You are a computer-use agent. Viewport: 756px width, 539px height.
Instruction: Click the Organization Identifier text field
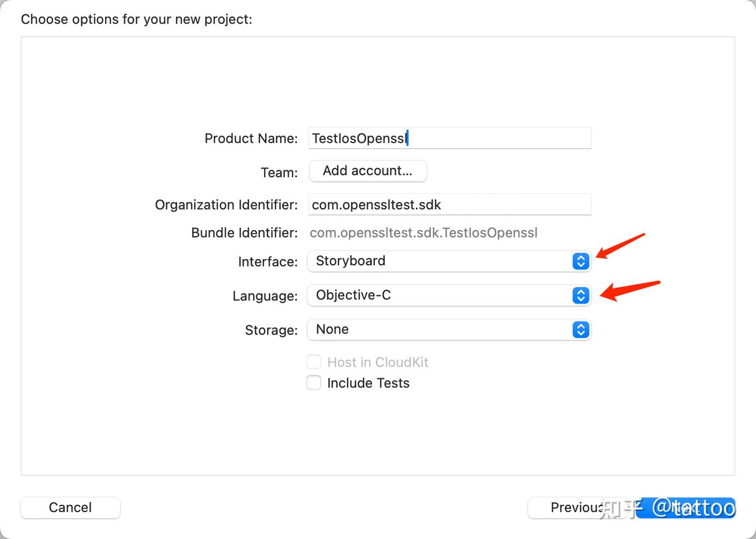449,204
